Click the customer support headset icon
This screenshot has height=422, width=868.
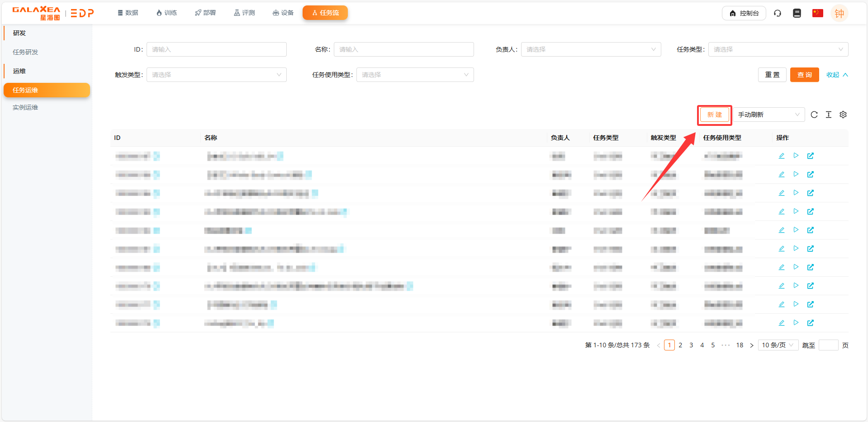(x=778, y=13)
